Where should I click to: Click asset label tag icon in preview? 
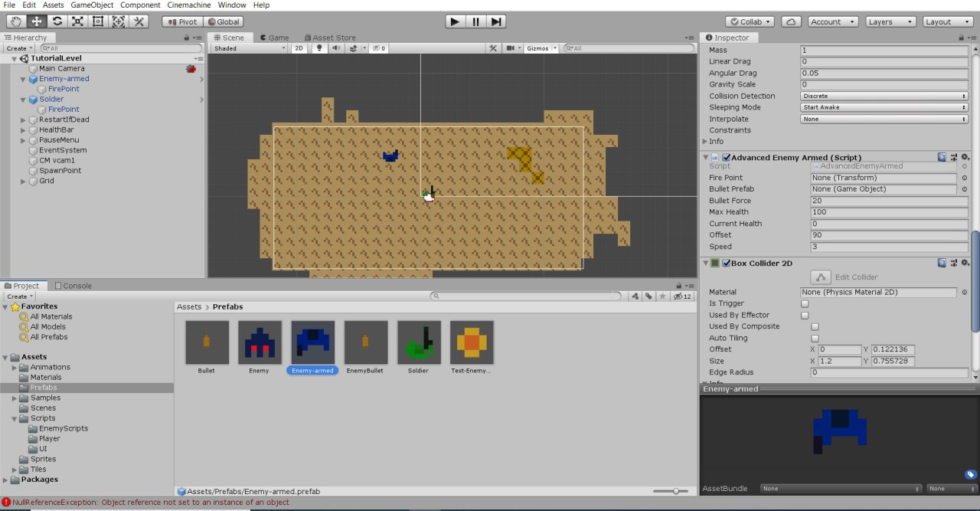point(970,474)
